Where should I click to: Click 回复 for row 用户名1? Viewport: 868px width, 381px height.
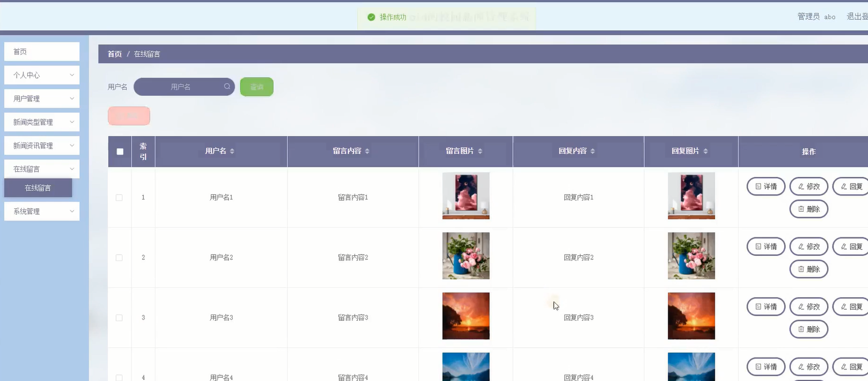pyautogui.click(x=851, y=187)
